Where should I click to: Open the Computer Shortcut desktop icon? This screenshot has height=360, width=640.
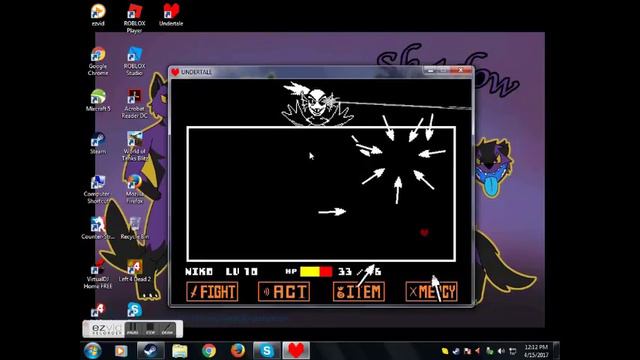point(97,189)
